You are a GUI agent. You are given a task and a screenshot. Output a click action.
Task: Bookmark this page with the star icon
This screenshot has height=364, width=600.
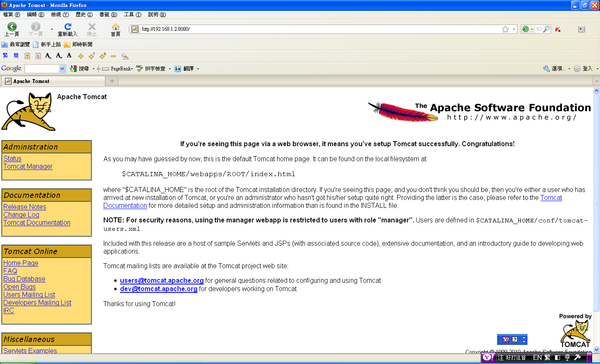click(x=505, y=29)
